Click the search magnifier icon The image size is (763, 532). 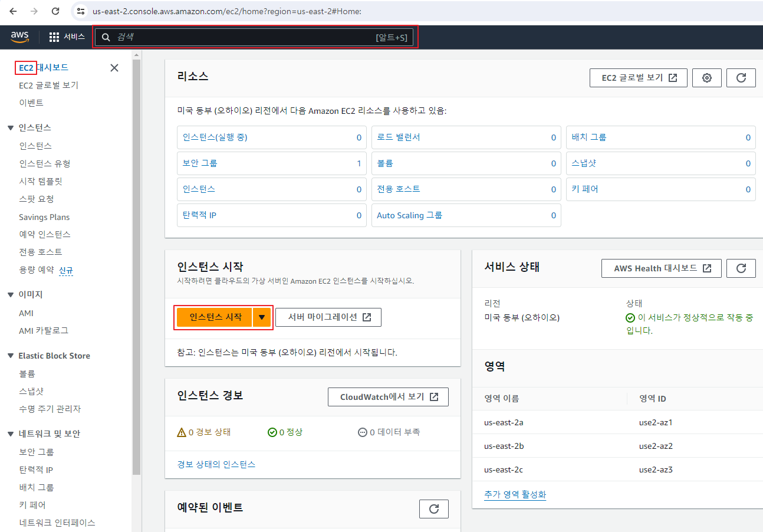(x=106, y=37)
